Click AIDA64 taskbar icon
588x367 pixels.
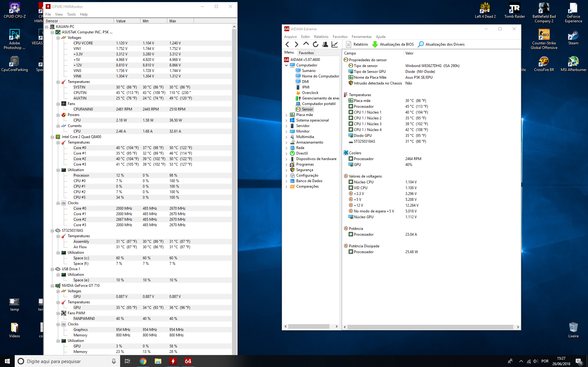pyautogui.click(x=188, y=361)
